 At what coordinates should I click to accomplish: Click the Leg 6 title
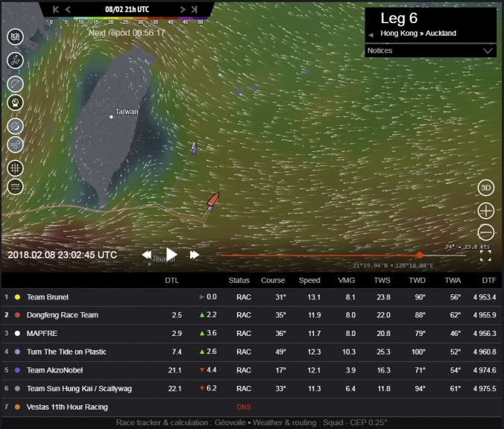coord(399,19)
